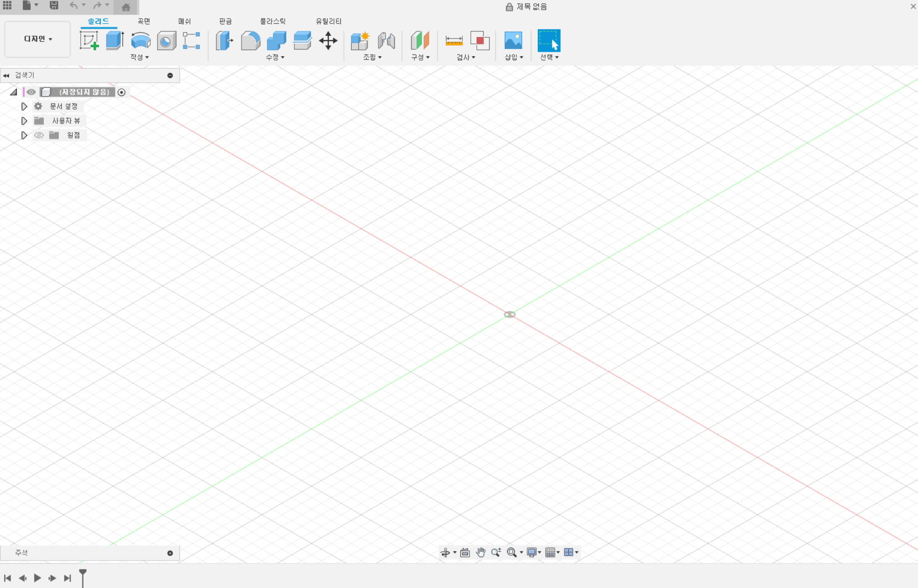Screen dimensions: 918x588
Task: Open the 삽입 insert dropdown
Action: point(514,57)
